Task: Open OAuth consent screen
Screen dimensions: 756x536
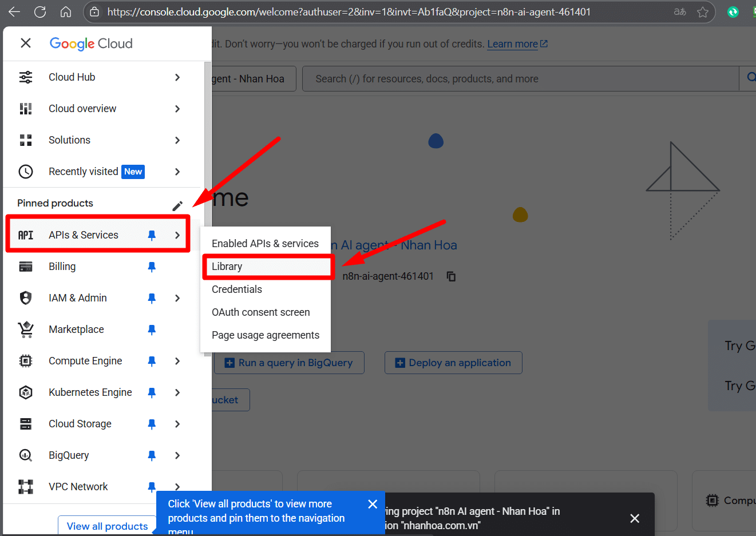Action: click(x=265, y=312)
